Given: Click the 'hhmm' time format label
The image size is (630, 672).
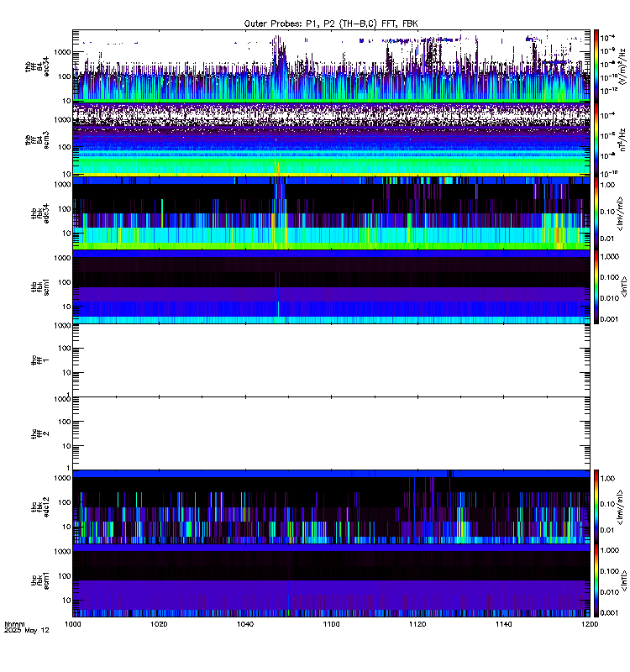Looking at the screenshot, I should 14,624.
